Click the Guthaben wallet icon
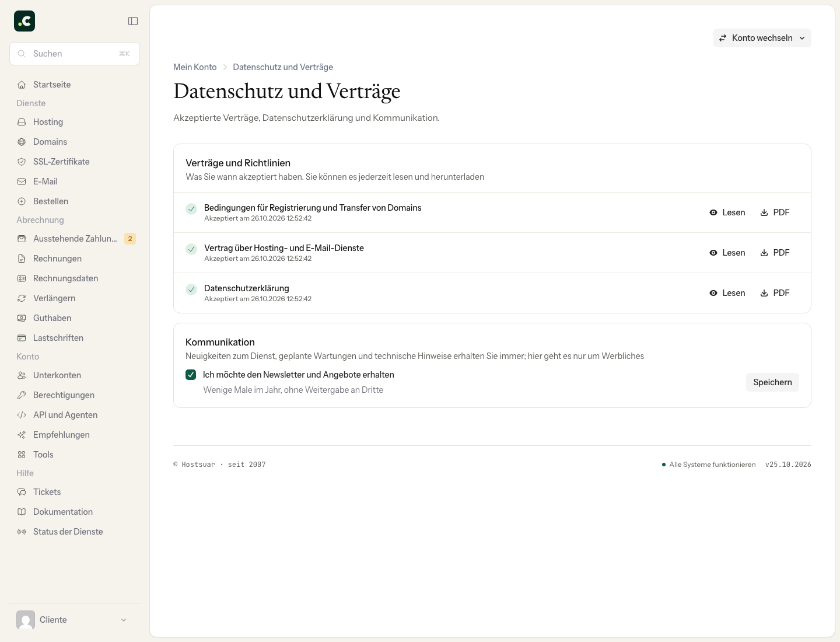This screenshot has height=642, width=840. (22, 318)
